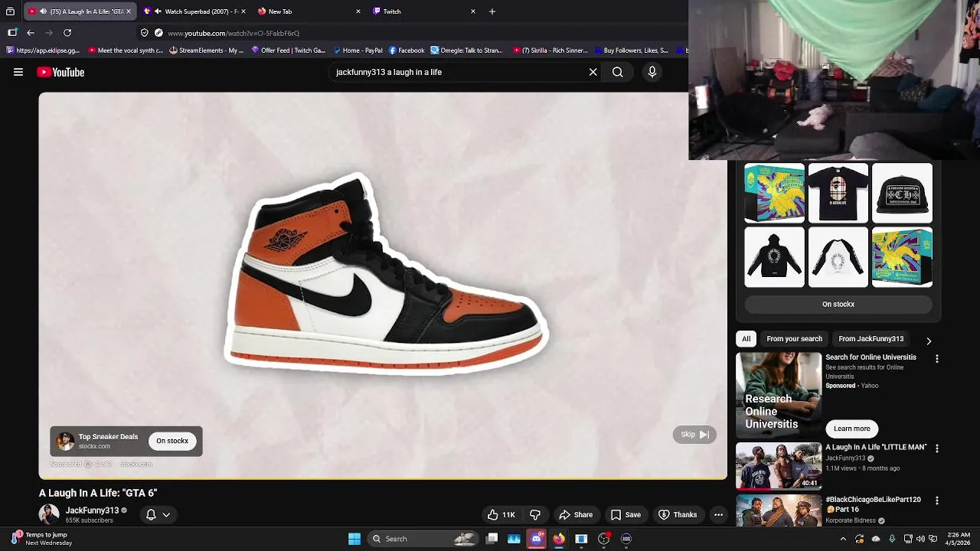Share the video
Viewport: 980px width, 551px height.
click(x=576, y=515)
